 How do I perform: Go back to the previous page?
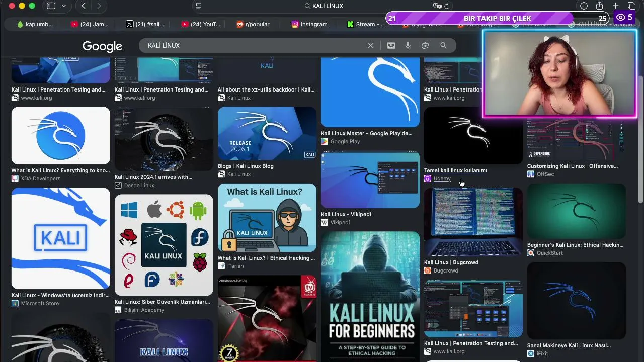point(84,6)
